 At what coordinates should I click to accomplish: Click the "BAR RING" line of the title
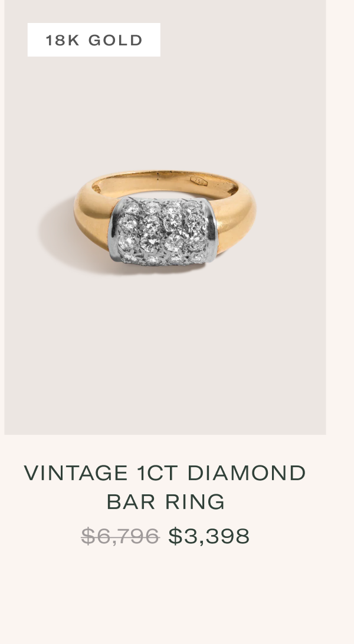pos(166,502)
